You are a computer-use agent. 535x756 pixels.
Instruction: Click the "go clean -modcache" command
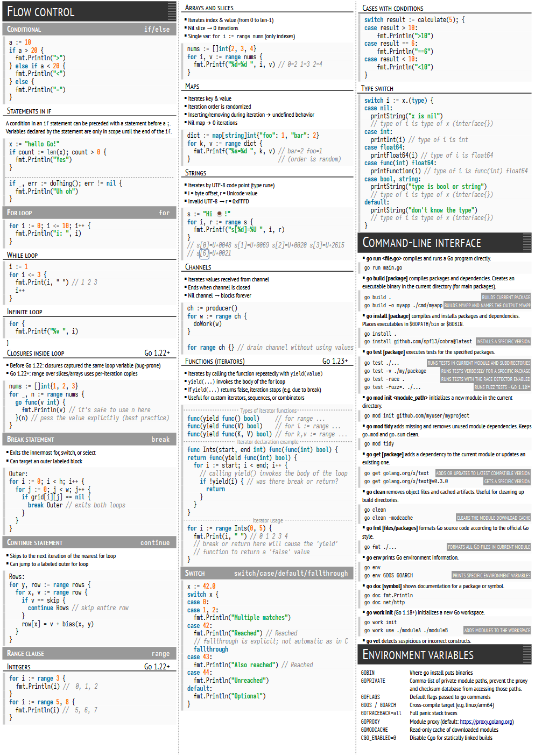point(389,518)
